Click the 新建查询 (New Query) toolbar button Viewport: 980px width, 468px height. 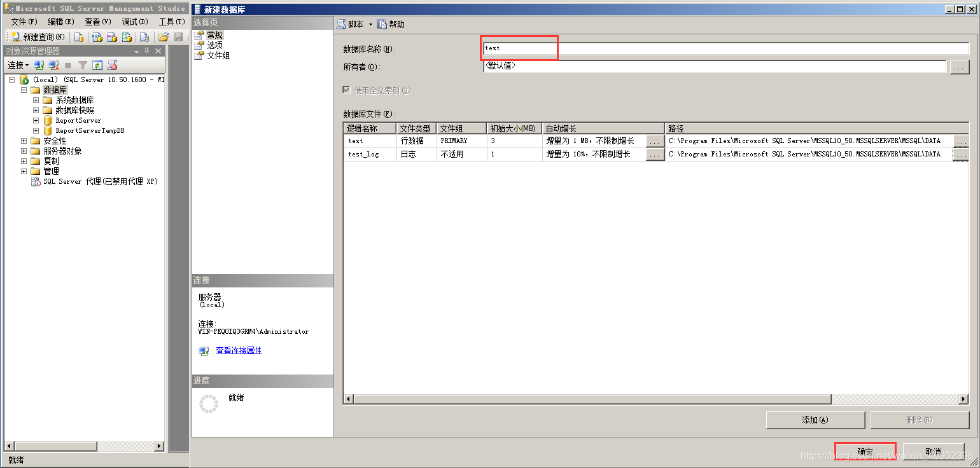[x=38, y=37]
